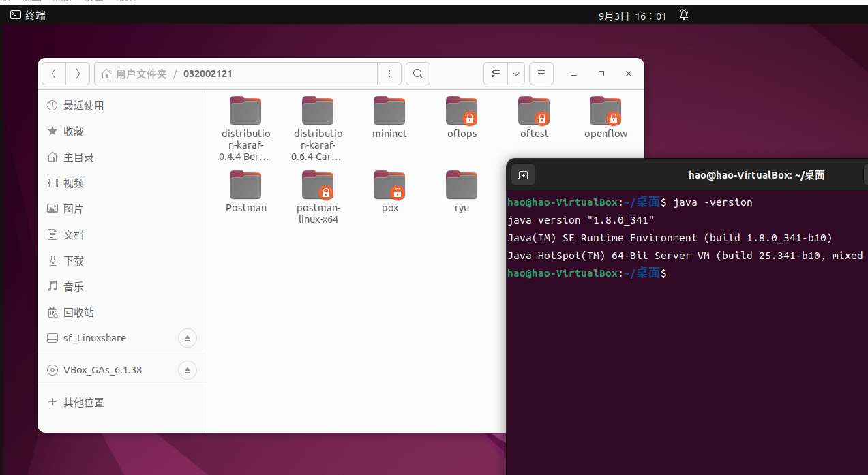Click the notification bell icon in top bar
This screenshot has width=868, height=475.
pyautogui.click(x=684, y=15)
